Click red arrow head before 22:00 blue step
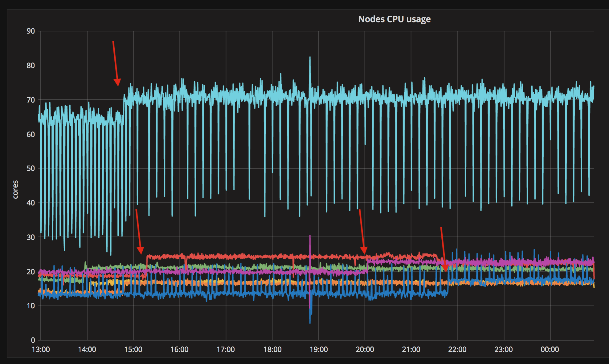Viewport: 609px width, 364px height. [445, 268]
